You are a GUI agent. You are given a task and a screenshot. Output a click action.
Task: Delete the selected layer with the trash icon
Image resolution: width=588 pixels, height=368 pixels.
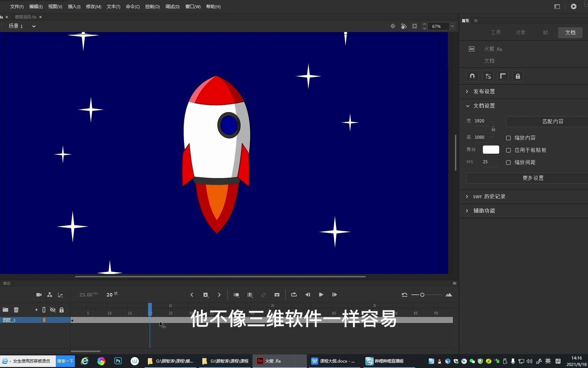[16, 310]
